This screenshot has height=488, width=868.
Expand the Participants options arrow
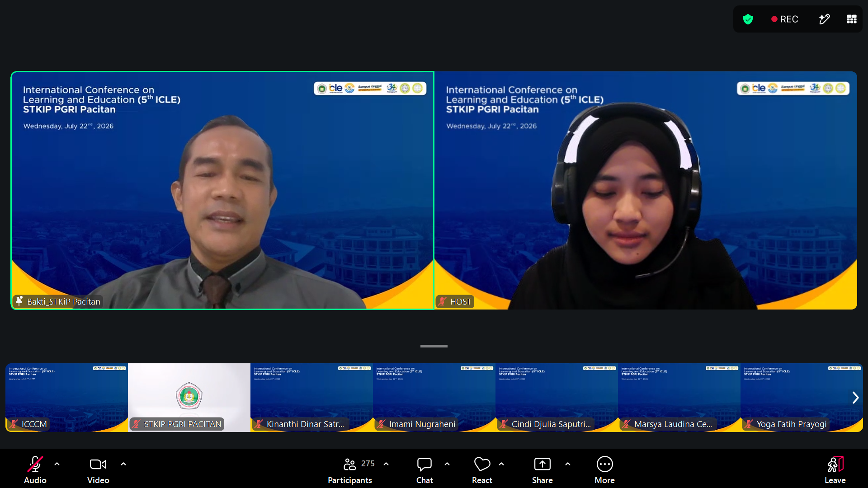tap(386, 464)
